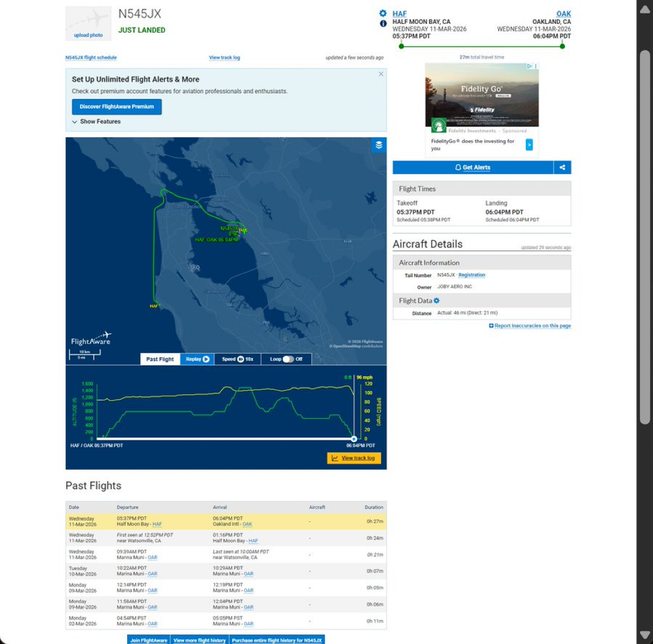Open N545JX flight schedule link
The width and height of the screenshot is (653, 644).
point(91,57)
